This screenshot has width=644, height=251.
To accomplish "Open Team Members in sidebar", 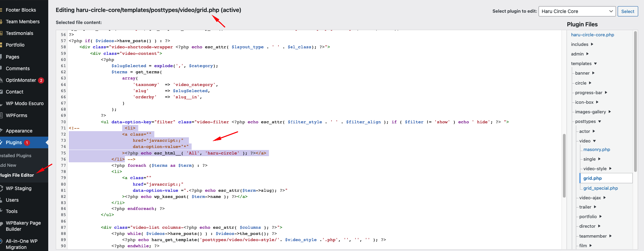I will 23,22.
